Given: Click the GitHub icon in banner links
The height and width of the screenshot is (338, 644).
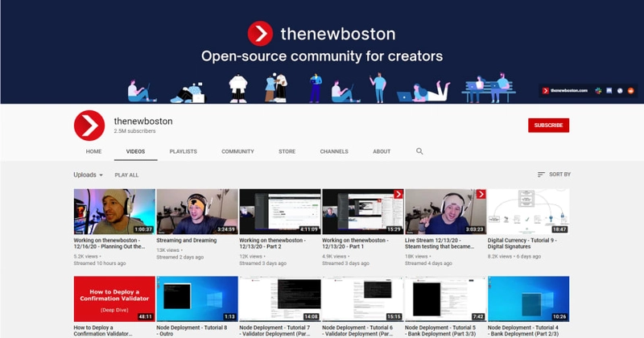Looking at the screenshot, I should [x=620, y=91].
